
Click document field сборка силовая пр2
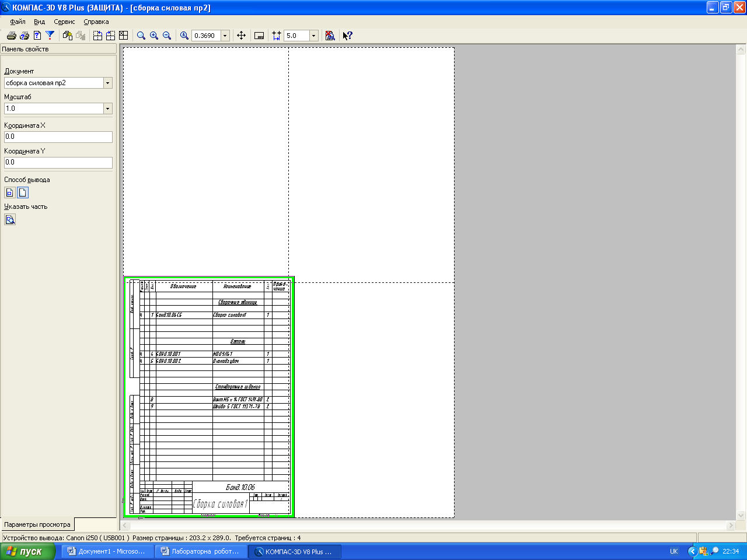click(54, 83)
